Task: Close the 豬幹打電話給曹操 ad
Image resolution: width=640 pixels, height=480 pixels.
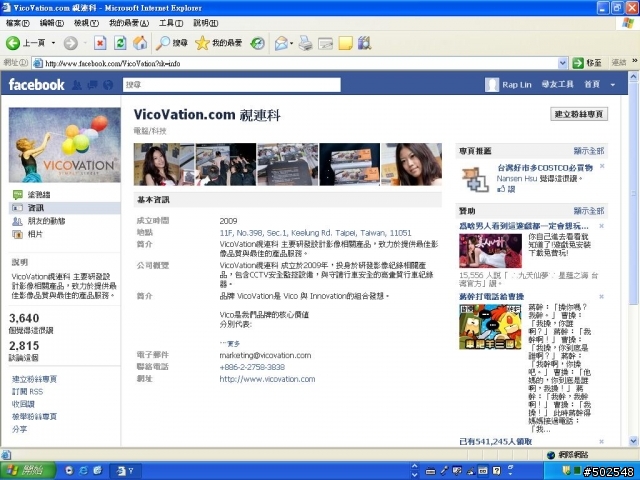Action: click(x=601, y=297)
